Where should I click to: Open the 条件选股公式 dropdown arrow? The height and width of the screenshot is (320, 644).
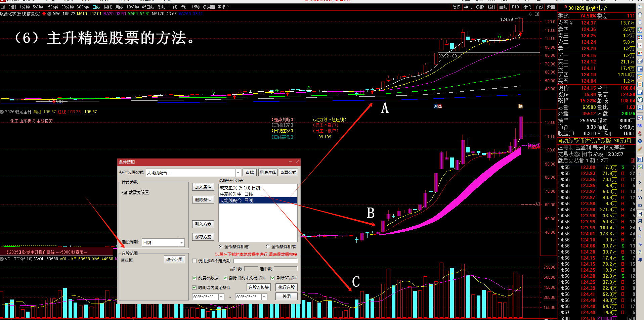[238, 173]
